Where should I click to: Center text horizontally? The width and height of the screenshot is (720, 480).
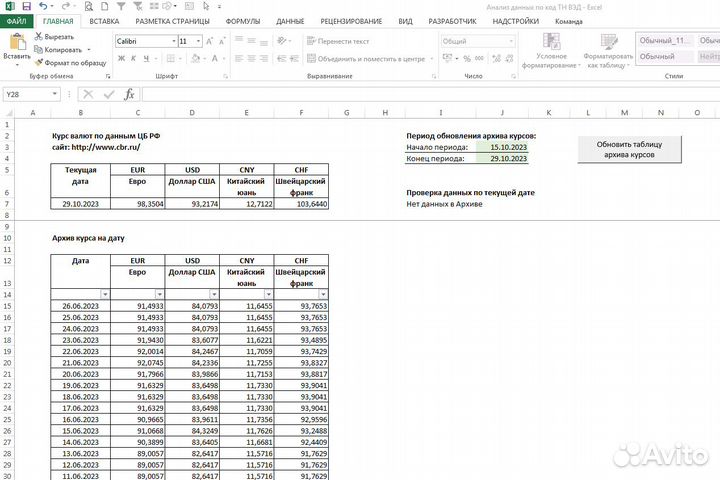click(251, 58)
